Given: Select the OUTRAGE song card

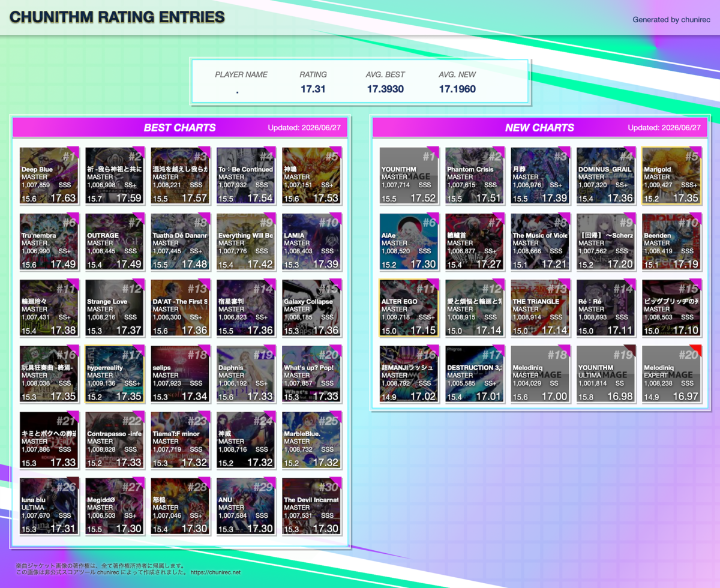Looking at the screenshot, I should (114, 242).
